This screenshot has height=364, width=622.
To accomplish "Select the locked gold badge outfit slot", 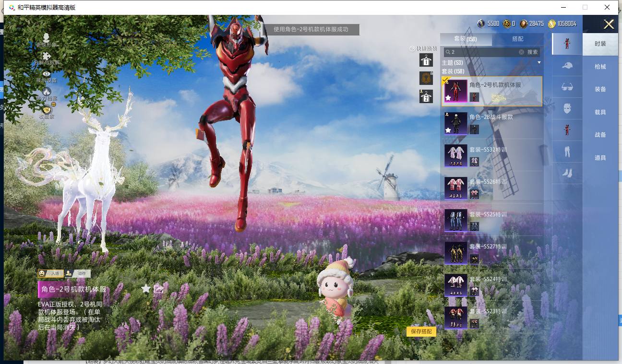I will click(426, 78).
